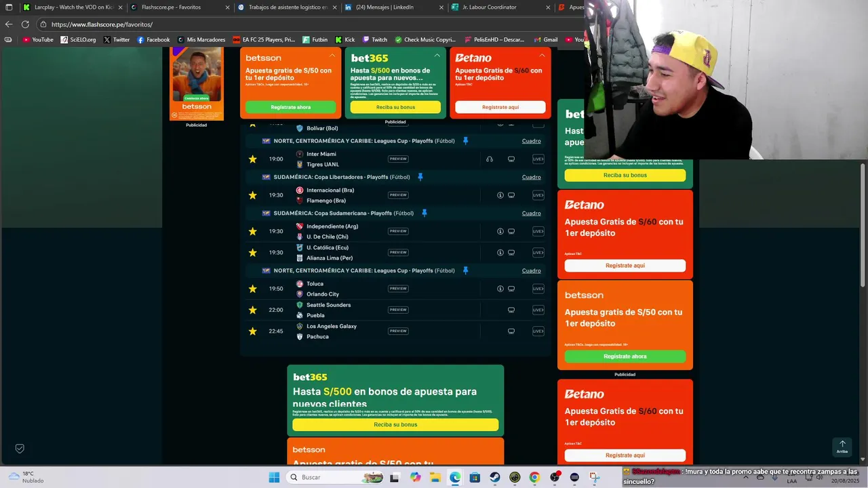Screen dimensions: 868x488
Task: Click Arriba back-to-top arrow button
Action: [842, 447]
